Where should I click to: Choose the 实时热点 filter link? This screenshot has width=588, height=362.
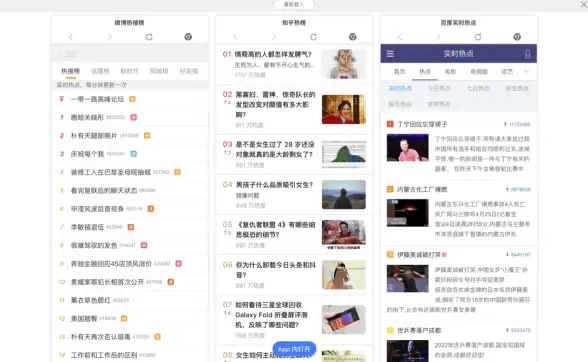click(400, 88)
